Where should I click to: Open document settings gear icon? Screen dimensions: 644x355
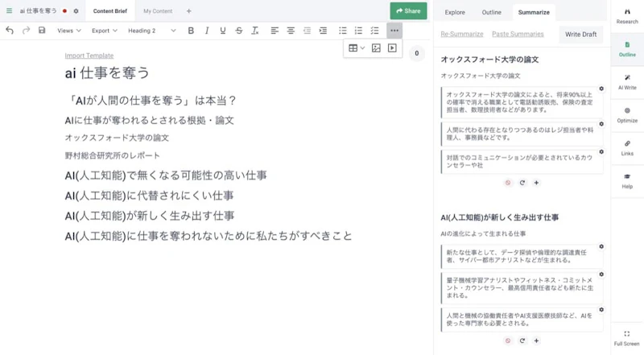(x=76, y=11)
